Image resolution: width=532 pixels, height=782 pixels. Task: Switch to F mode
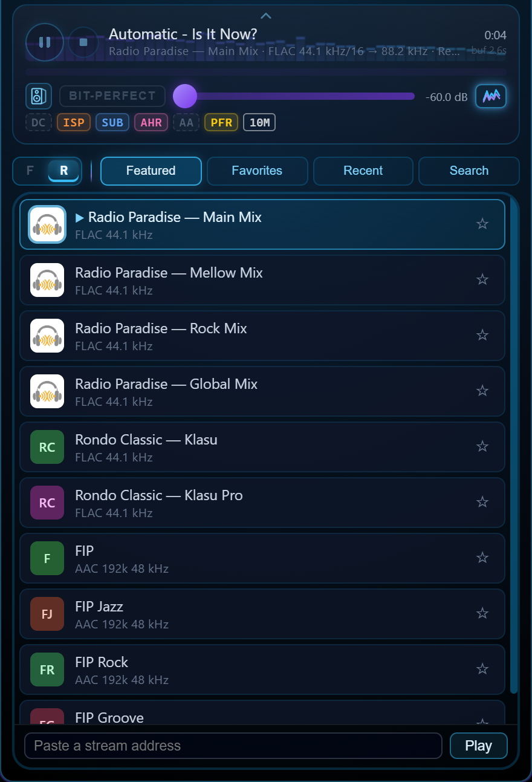tap(30, 171)
